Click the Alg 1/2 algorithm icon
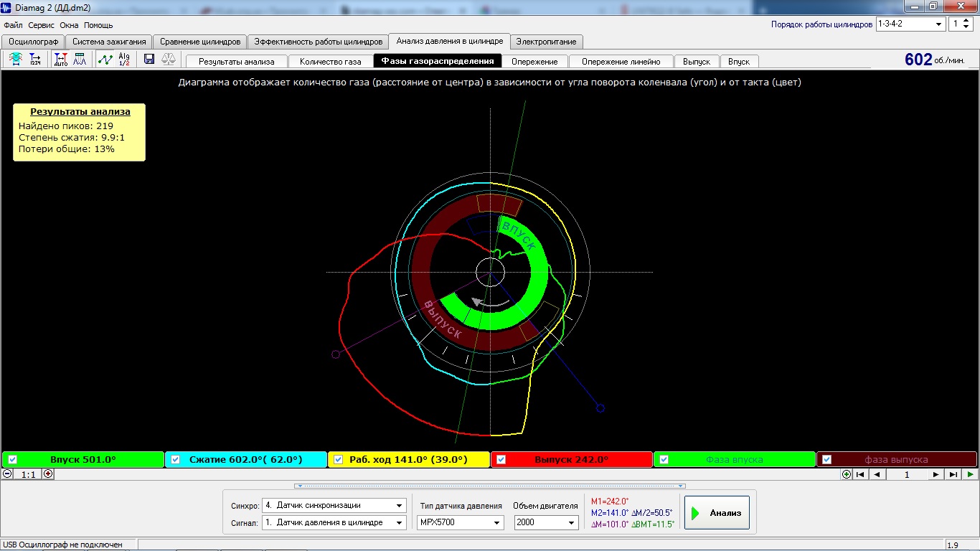Screen dimensions: 980x551 point(124,60)
